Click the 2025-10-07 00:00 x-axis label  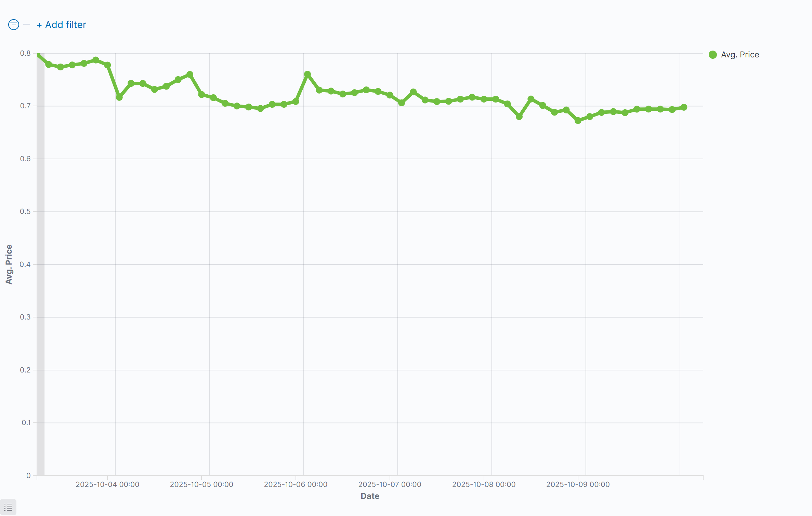[390, 484]
